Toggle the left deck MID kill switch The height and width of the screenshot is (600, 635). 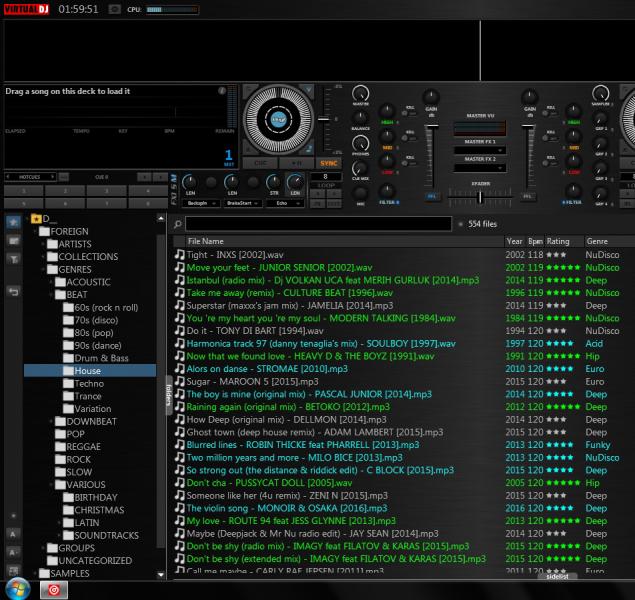coord(407,138)
